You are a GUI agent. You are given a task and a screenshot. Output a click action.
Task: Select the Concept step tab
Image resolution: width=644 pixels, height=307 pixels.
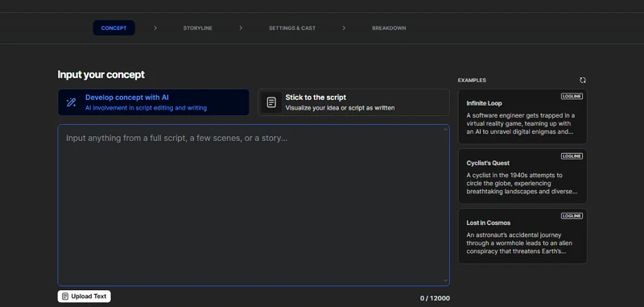point(114,28)
